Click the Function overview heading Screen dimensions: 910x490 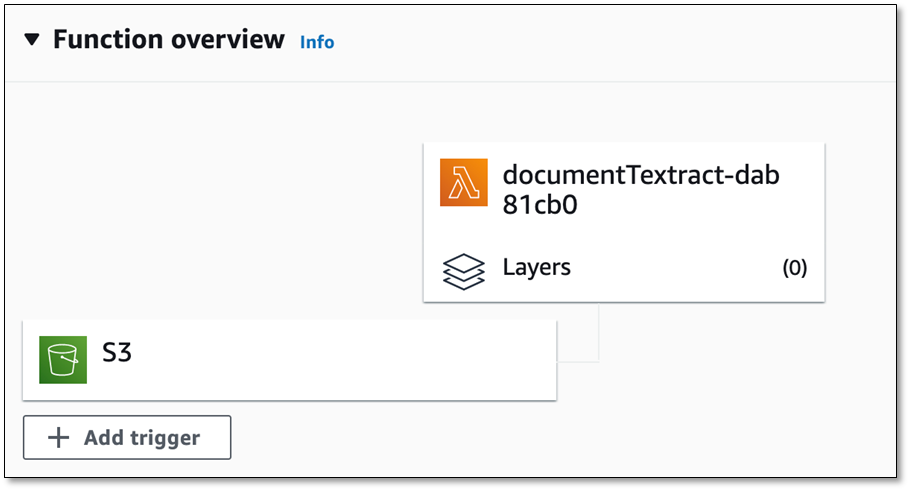pyautogui.click(x=169, y=39)
